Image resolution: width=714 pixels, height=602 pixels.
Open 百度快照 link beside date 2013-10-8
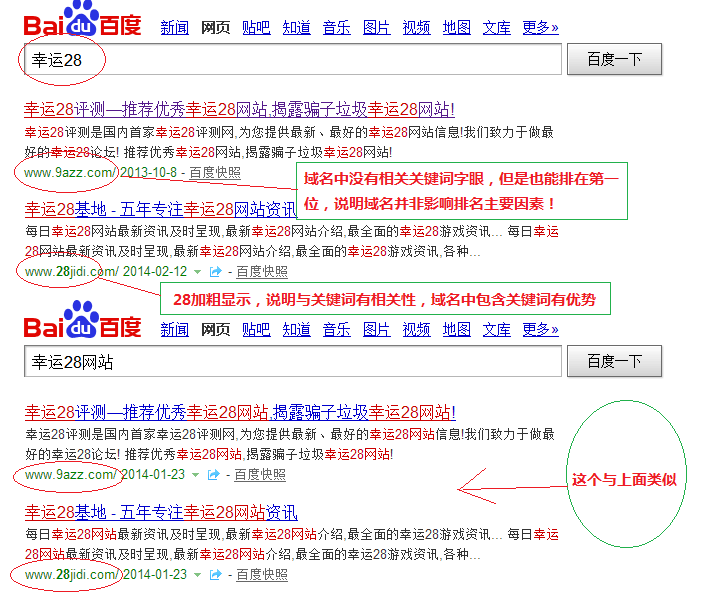pos(215,173)
